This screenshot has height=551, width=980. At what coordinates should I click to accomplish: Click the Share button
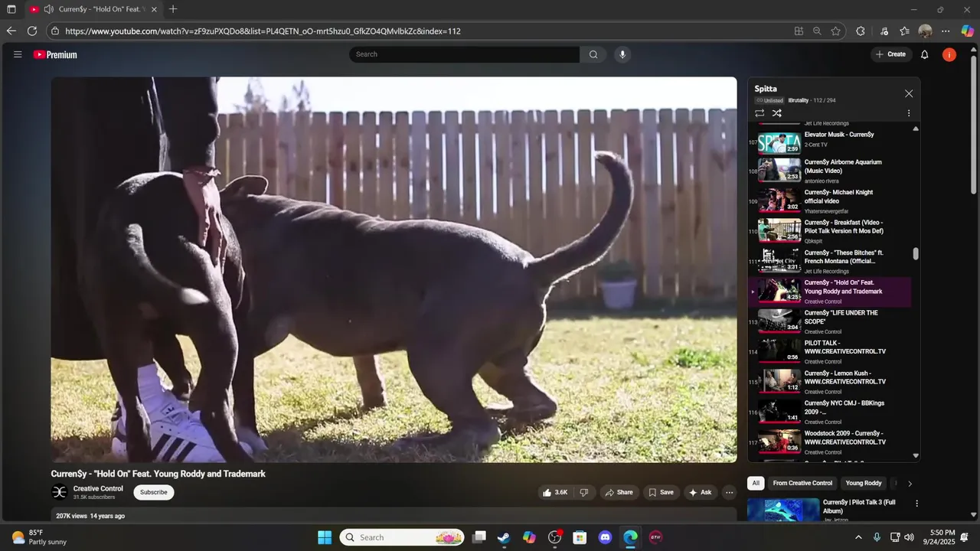[619, 493]
